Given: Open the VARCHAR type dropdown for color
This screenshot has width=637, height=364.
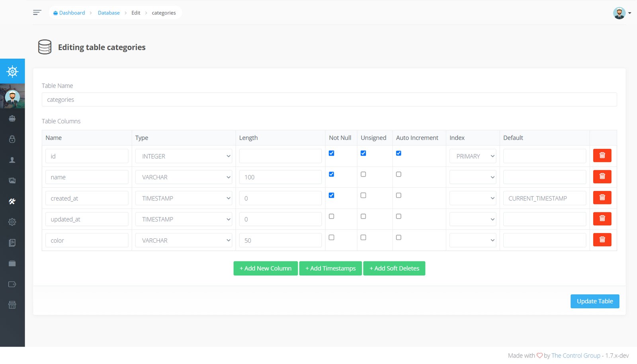Looking at the screenshot, I should [184, 240].
